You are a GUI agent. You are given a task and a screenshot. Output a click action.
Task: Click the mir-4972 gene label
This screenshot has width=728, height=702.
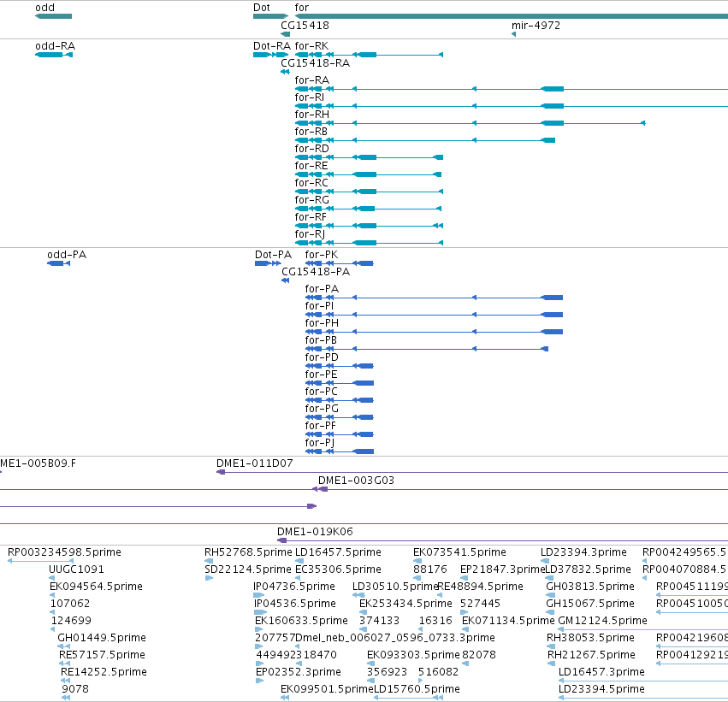pyautogui.click(x=536, y=26)
